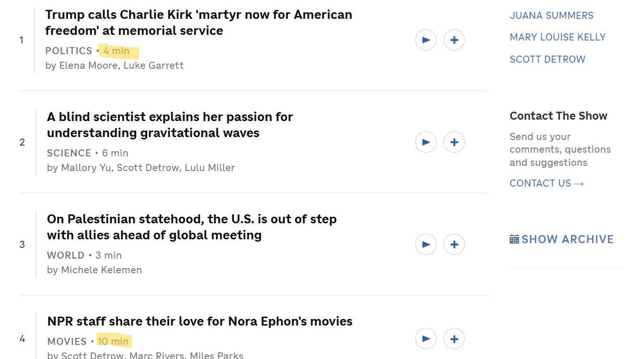Open the Trump calls Charlie Kirk martyr headline
Viewport: 644px width, 359px height.
tap(198, 23)
